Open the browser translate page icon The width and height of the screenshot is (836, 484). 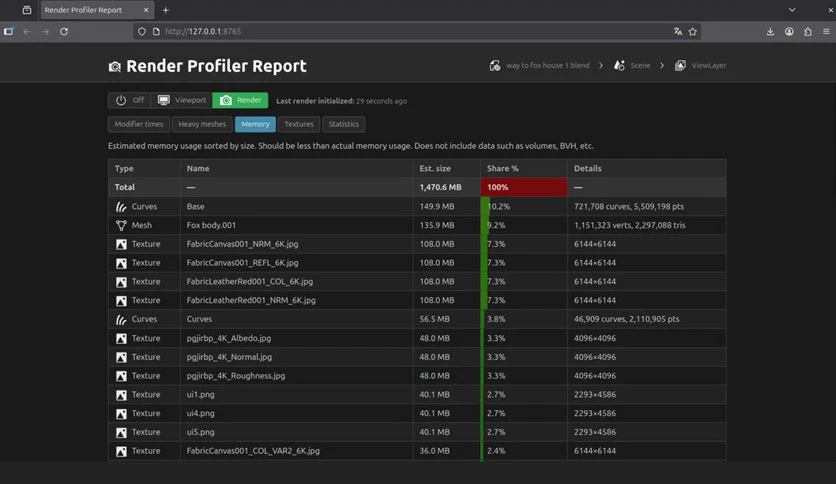(678, 31)
